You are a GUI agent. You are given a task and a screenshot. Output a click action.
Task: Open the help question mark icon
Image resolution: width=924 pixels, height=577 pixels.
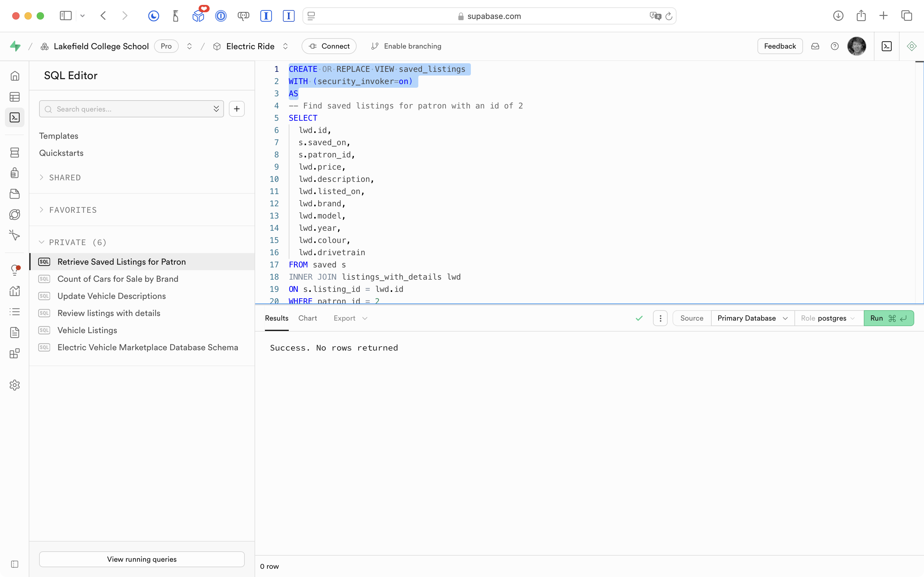pyautogui.click(x=834, y=46)
